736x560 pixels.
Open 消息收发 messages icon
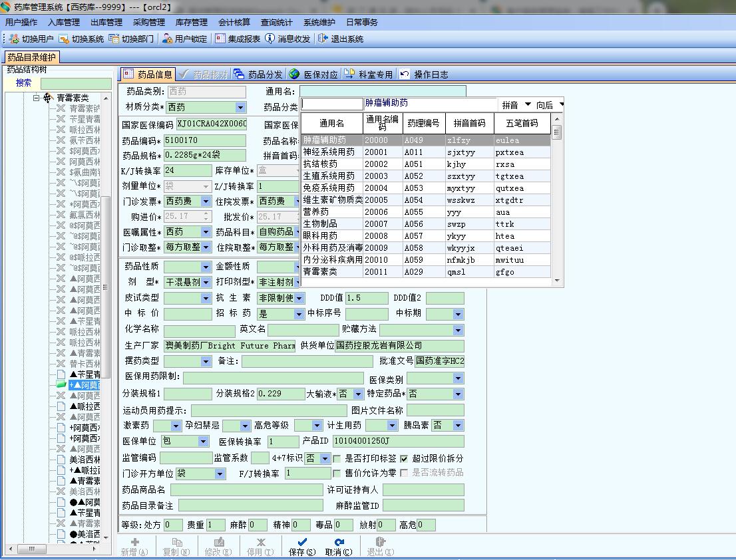point(270,39)
